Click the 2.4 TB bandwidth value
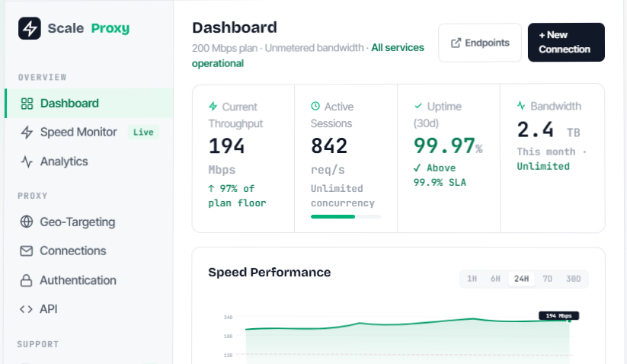The image size is (627, 364). pyautogui.click(x=549, y=130)
